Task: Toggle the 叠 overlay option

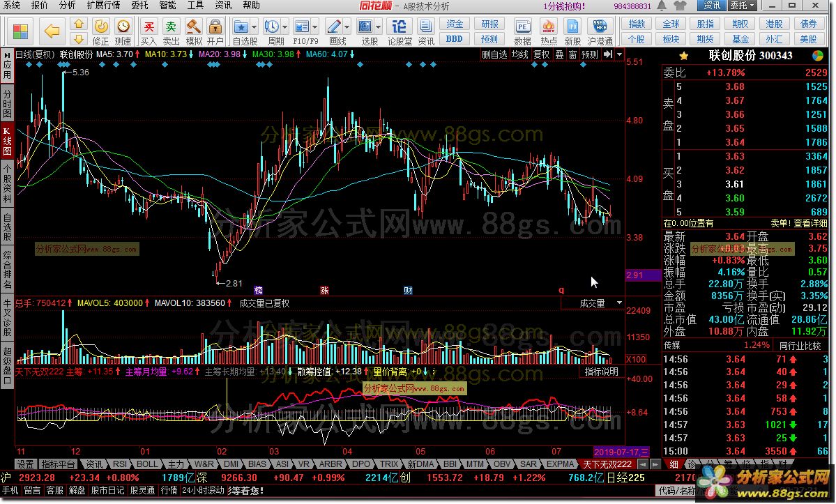Action: (x=559, y=54)
